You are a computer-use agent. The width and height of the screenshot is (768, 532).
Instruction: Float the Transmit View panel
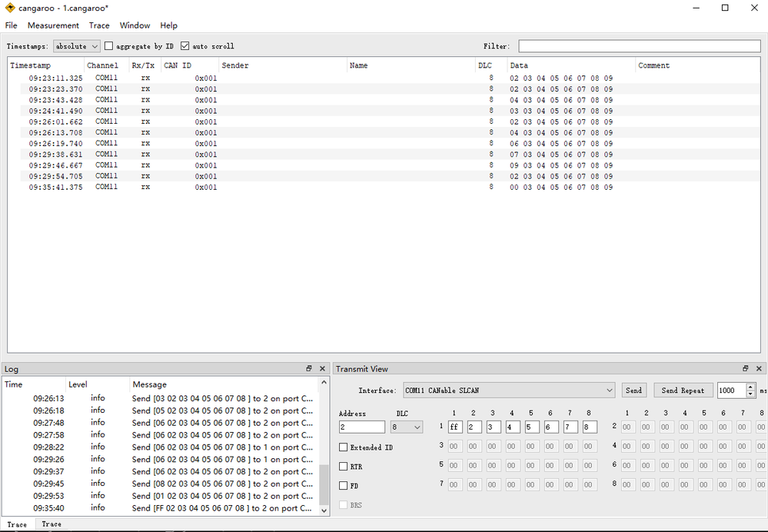click(745, 368)
